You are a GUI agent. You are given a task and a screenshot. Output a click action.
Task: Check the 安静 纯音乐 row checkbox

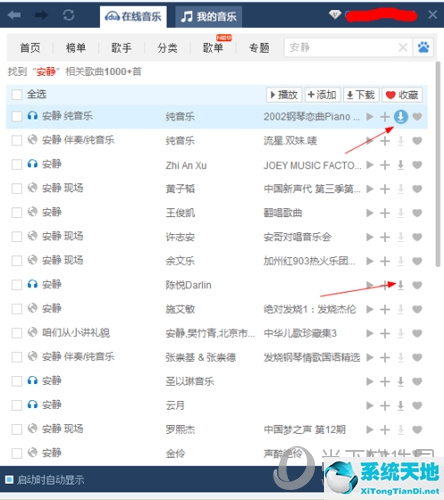17,116
